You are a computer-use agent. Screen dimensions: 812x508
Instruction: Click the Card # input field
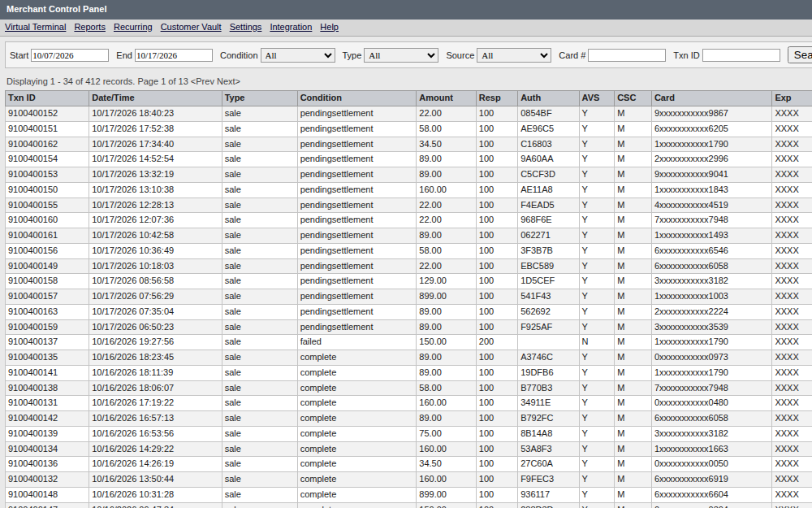tap(627, 55)
